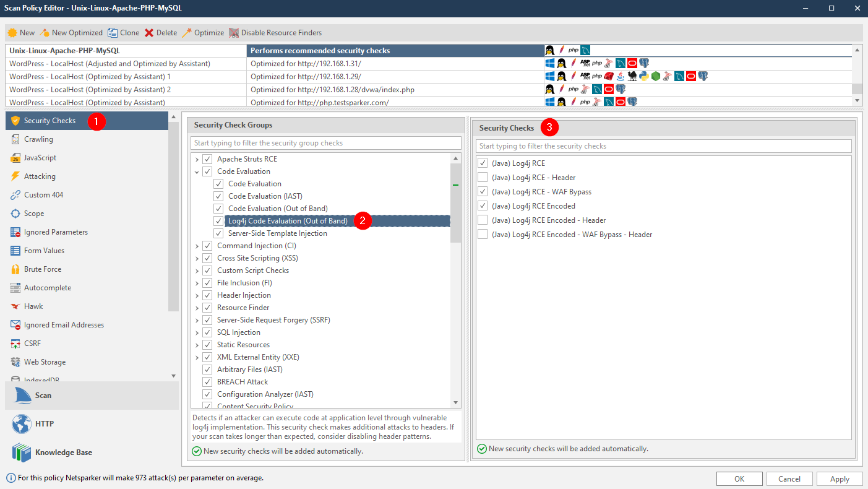Screen dimensions: 868x489
Task: Switch to the Scan section
Action: [92, 396]
